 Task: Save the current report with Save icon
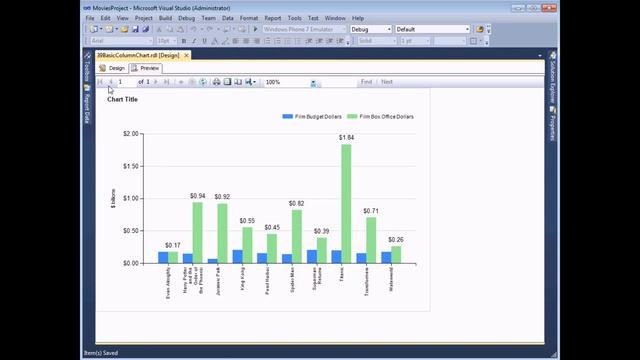click(135, 29)
